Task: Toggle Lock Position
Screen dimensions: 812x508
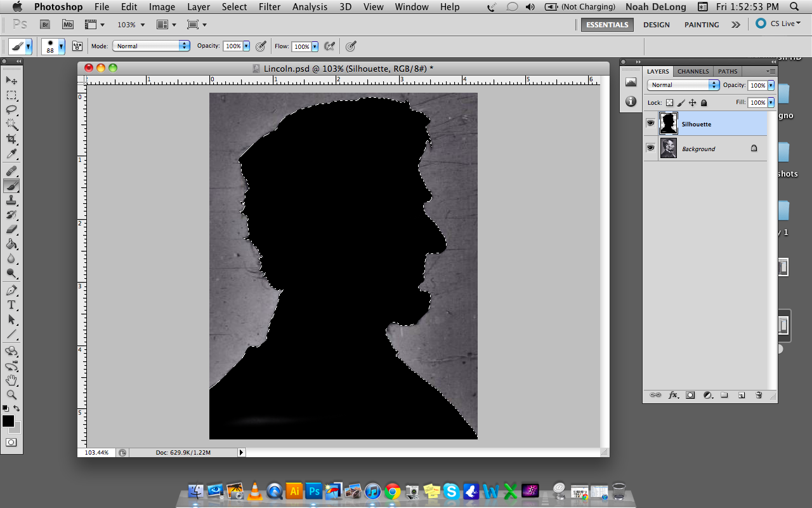Action: point(692,102)
